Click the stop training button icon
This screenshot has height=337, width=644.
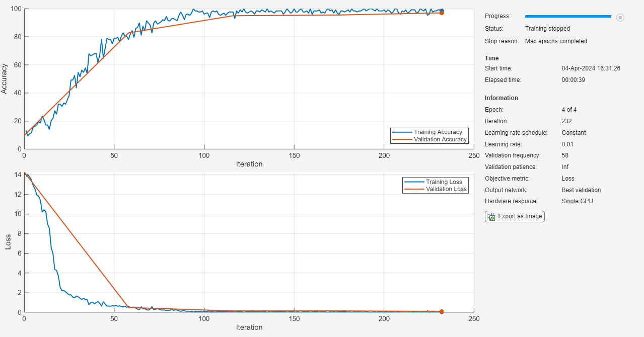pyautogui.click(x=620, y=17)
